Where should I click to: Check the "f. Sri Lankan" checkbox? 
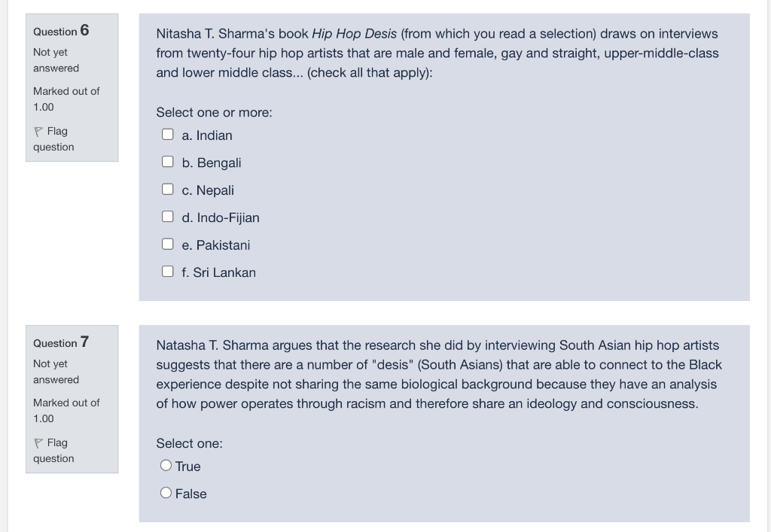(167, 271)
